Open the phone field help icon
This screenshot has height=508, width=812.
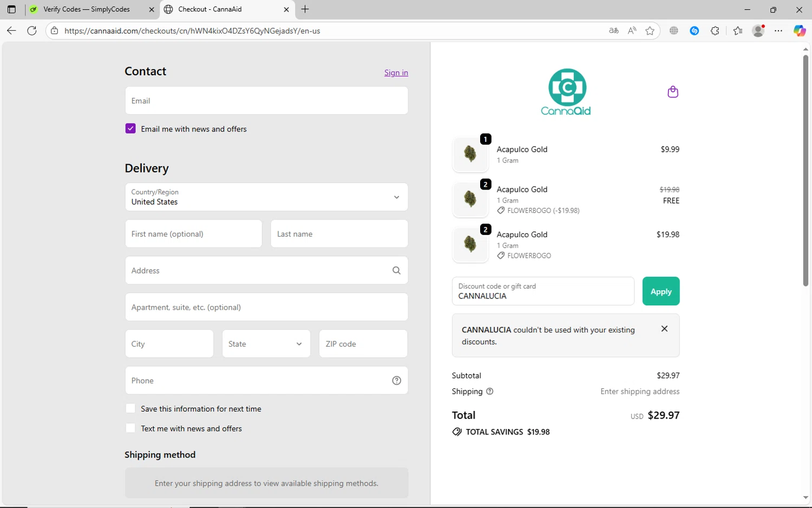tap(396, 380)
